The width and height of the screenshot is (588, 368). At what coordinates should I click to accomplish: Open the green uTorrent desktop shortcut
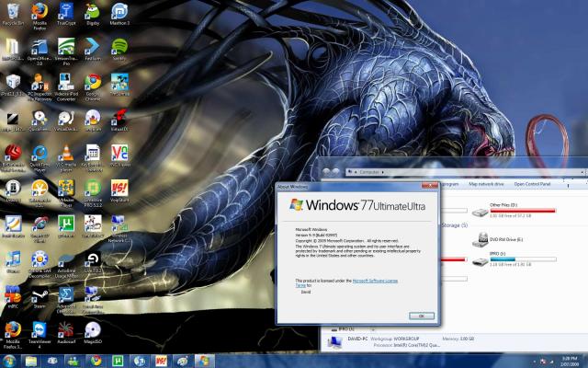tap(66, 227)
